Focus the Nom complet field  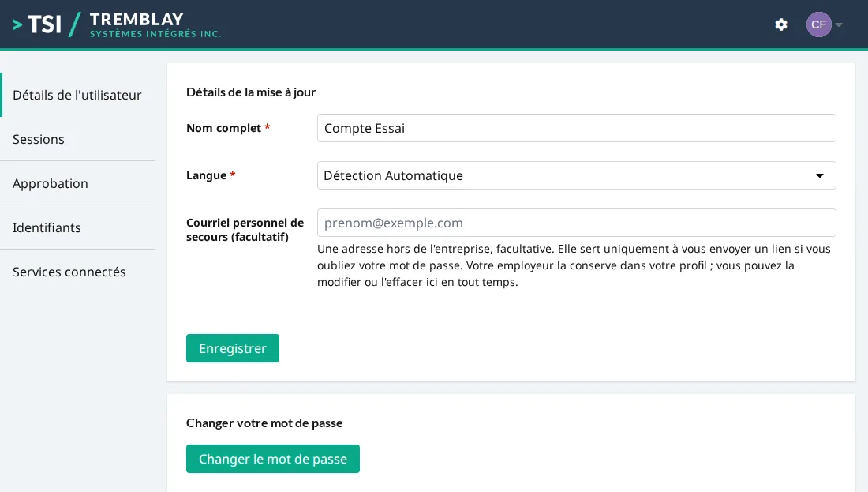coord(576,128)
